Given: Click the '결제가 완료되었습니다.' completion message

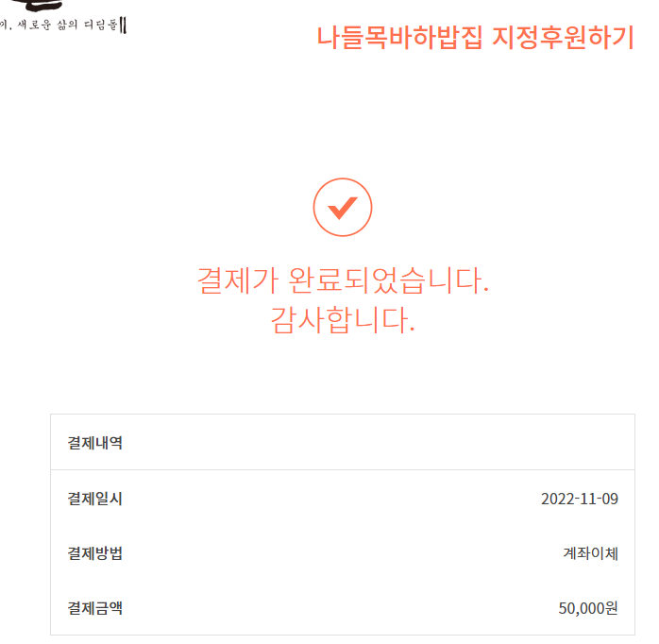Looking at the screenshot, I should point(342,280).
